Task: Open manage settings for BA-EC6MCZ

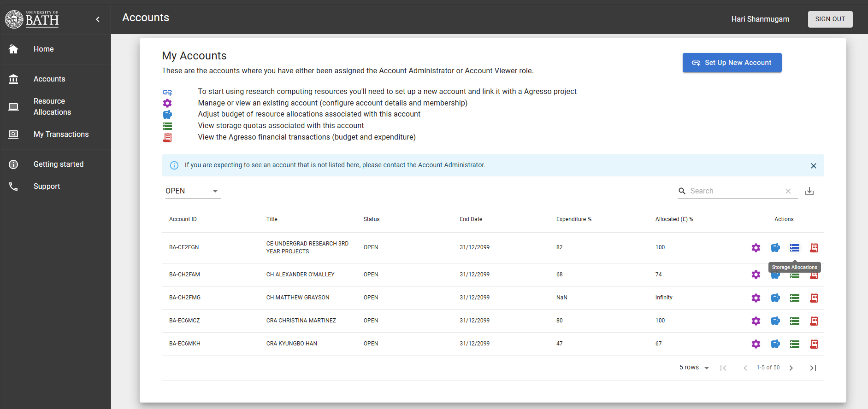Action: (x=756, y=321)
